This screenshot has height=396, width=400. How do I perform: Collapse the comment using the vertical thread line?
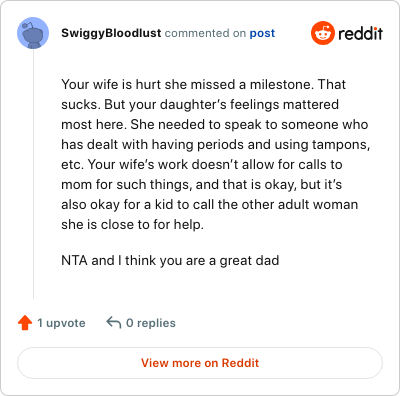coord(33,174)
